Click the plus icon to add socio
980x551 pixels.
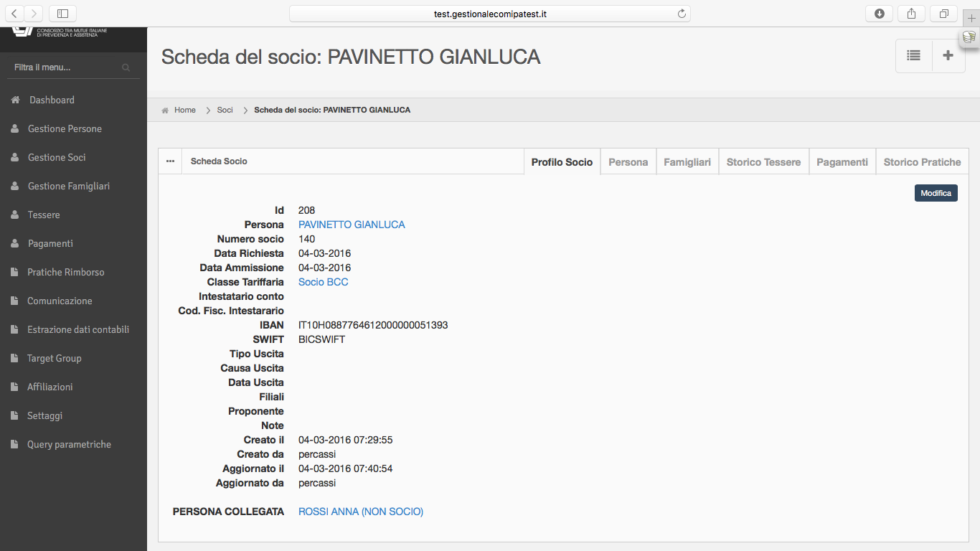[x=948, y=55]
